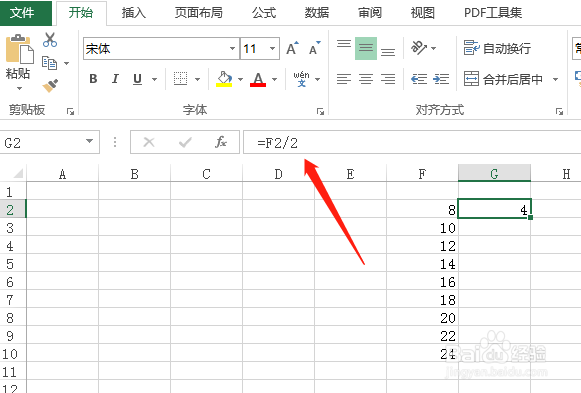Click the wén phonetic guide icon
This screenshot has width=581, height=393.
click(302, 79)
